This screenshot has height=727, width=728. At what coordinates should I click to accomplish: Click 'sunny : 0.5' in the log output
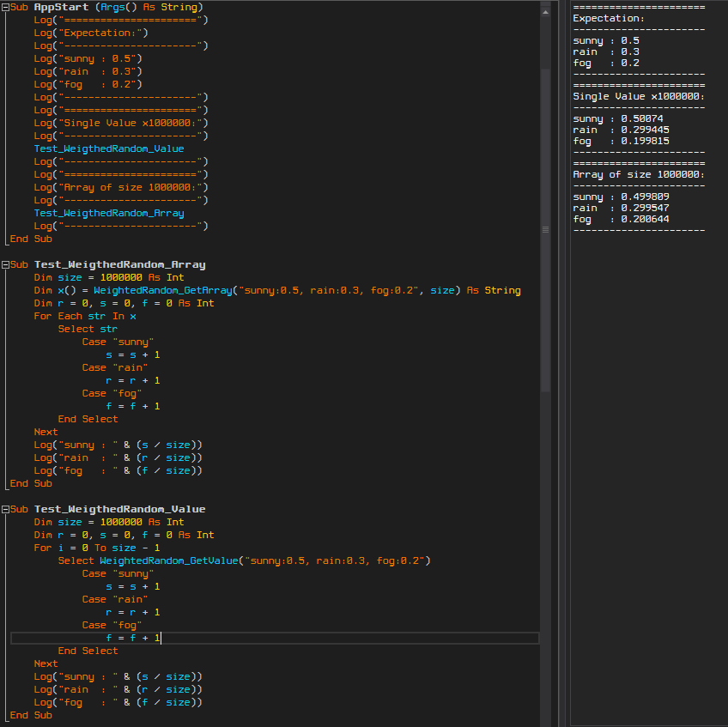click(x=606, y=41)
